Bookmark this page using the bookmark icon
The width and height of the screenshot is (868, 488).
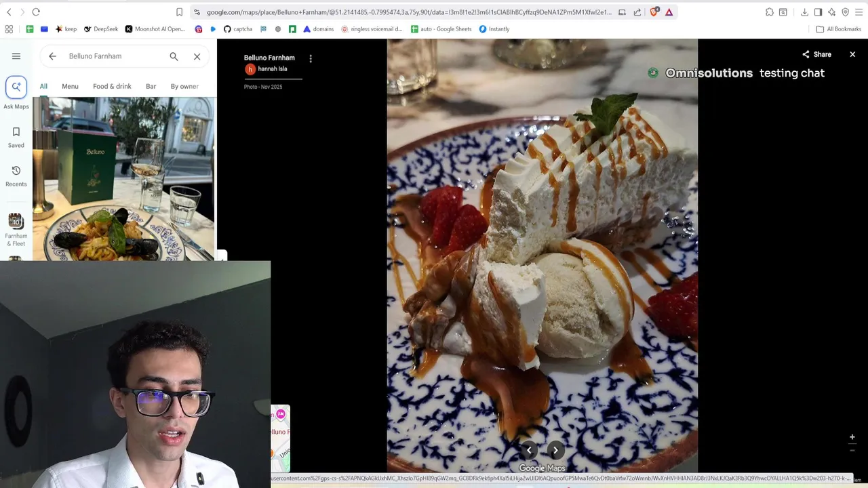click(x=179, y=12)
